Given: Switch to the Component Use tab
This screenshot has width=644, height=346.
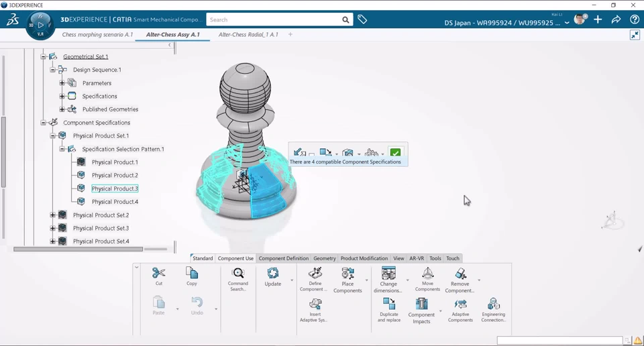Looking at the screenshot, I should click(235, 258).
